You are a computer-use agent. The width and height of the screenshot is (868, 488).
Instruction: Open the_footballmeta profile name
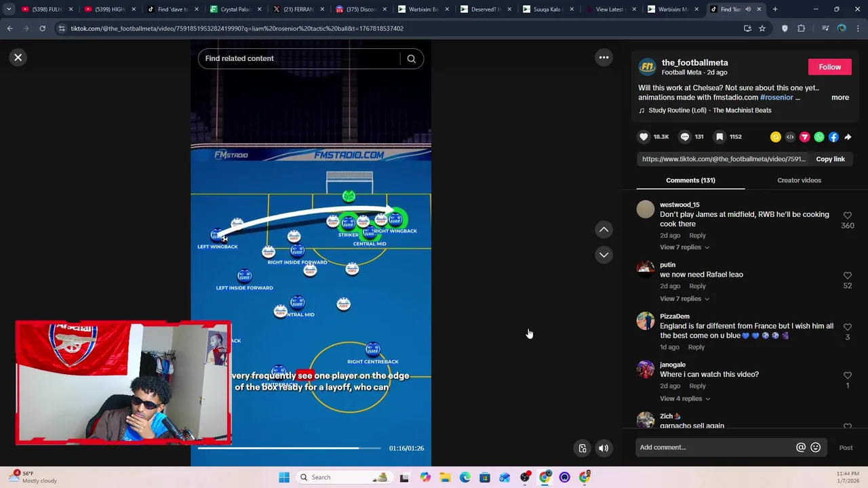[x=694, y=62]
